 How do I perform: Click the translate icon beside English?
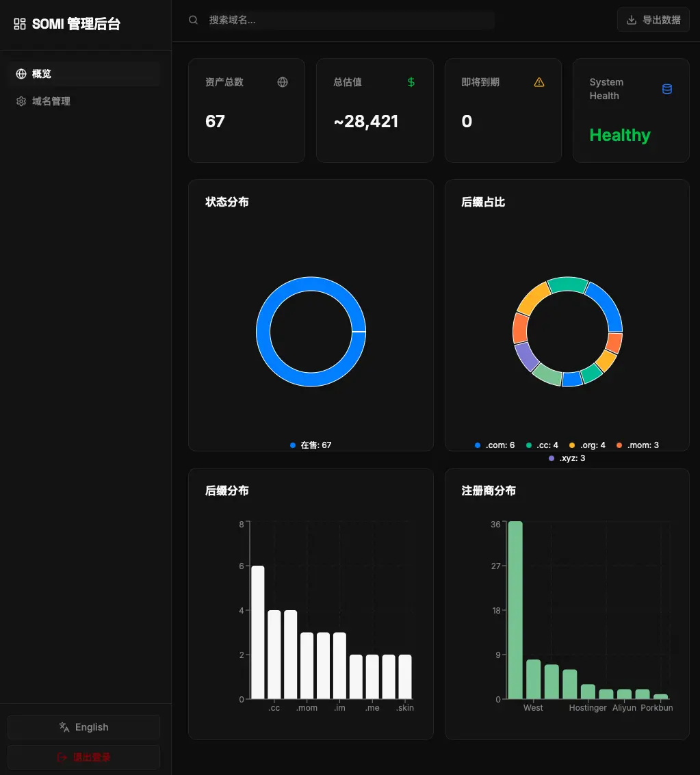click(64, 727)
